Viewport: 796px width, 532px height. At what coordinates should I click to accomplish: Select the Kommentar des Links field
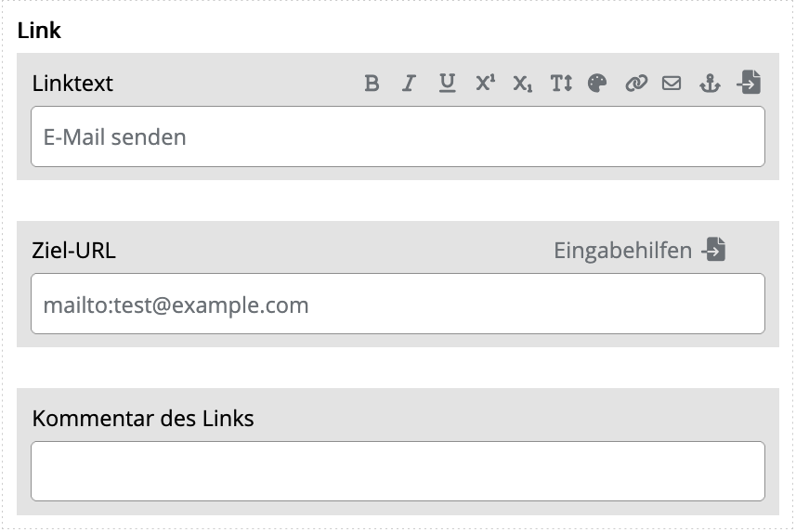tap(398, 472)
